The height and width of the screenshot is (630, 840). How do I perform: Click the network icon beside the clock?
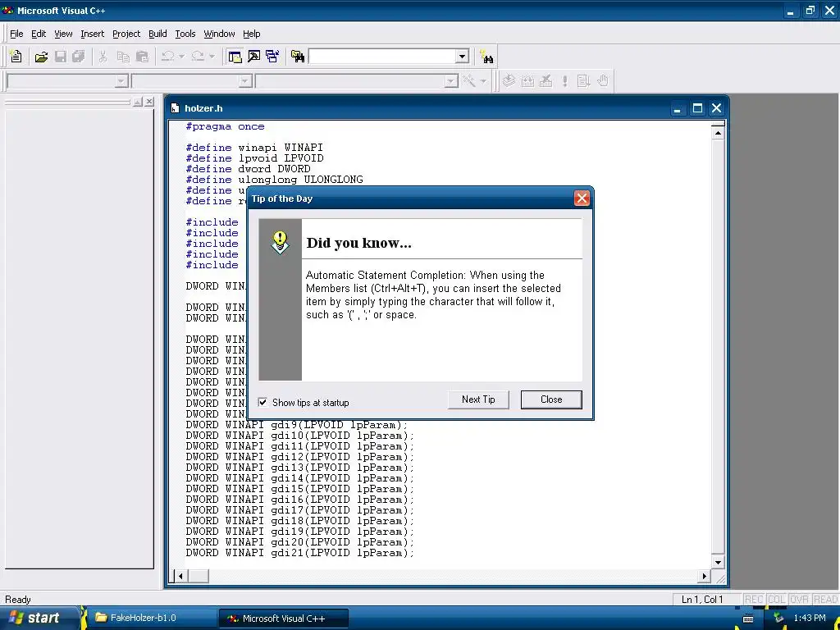coord(778,619)
